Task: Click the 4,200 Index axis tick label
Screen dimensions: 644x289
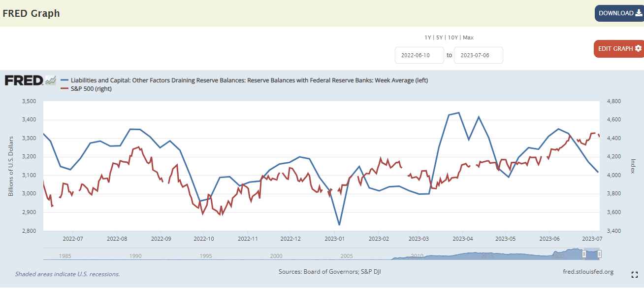Action: tap(613, 157)
